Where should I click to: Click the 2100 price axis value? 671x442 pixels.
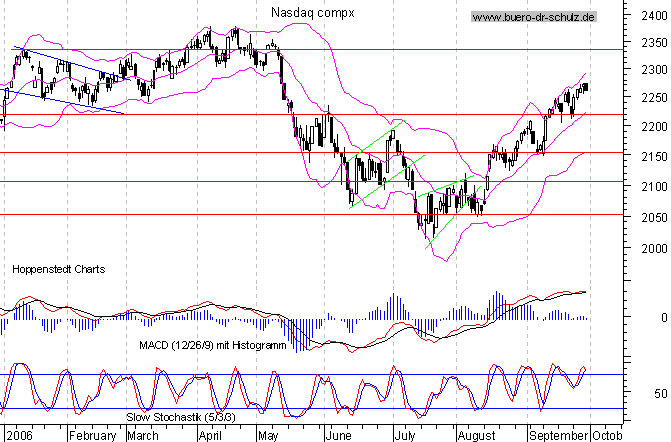654,187
